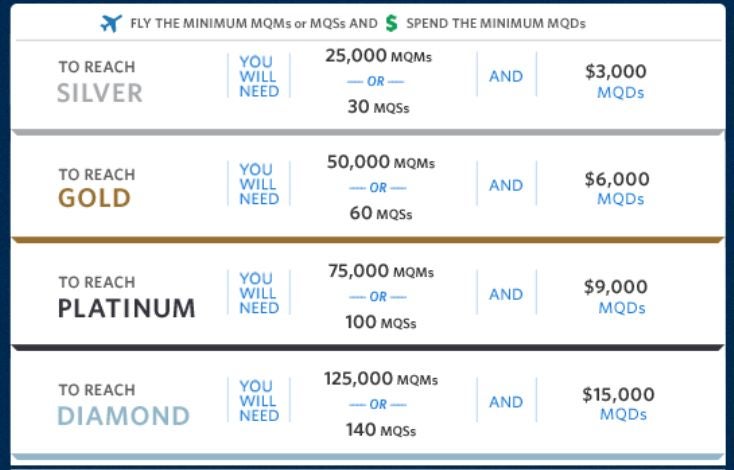Select the GOLD tier heading

pyautogui.click(x=94, y=198)
